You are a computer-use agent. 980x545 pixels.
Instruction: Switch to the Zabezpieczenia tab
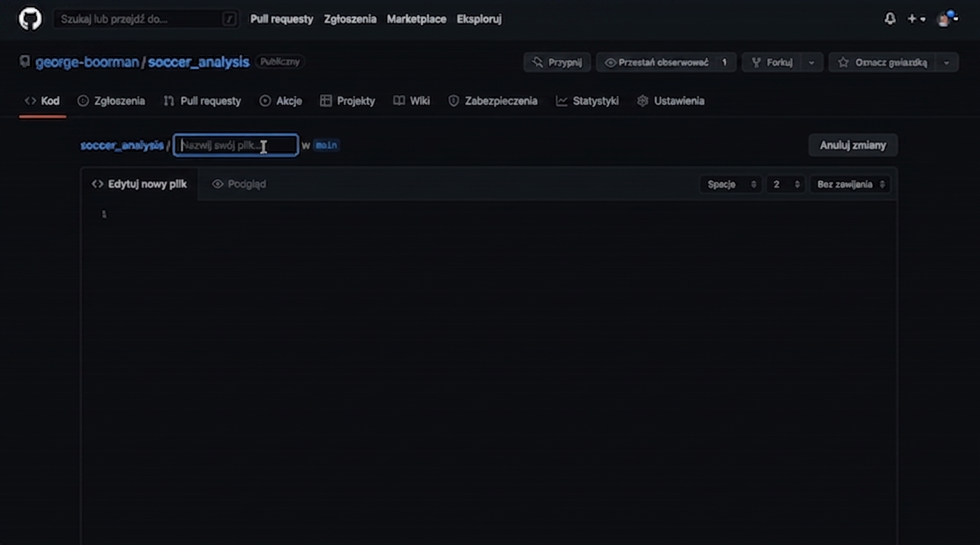pyautogui.click(x=493, y=101)
